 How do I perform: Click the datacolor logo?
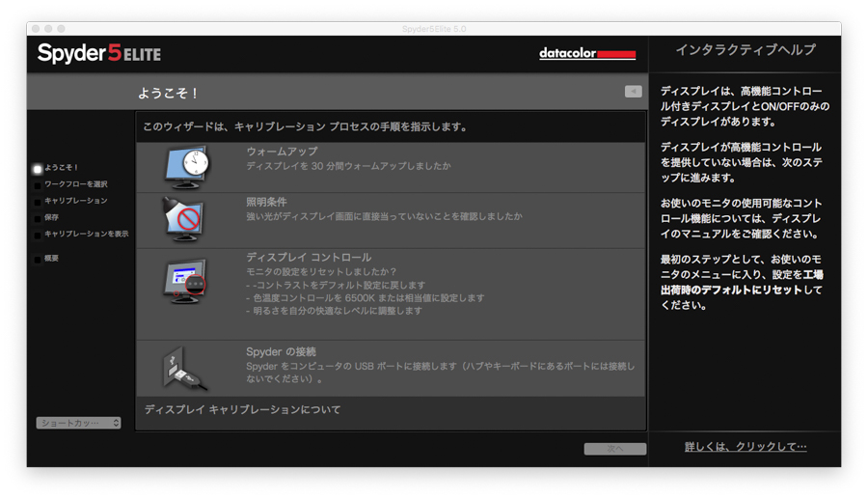(587, 54)
